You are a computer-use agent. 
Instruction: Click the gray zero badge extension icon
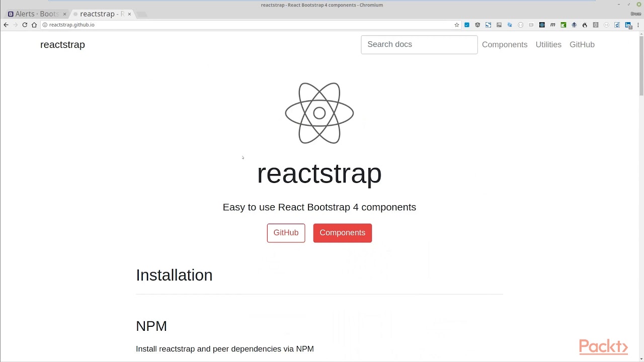[x=596, y=25]
